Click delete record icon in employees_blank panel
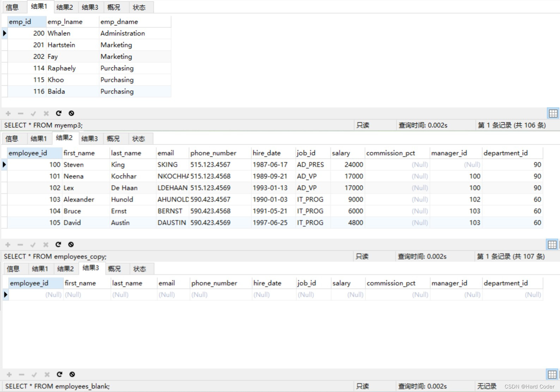560x392 pixels. click(x=22, y=374)
